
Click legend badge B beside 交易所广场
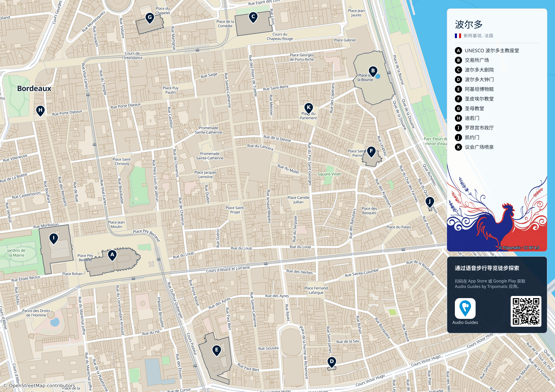(458, 60)
